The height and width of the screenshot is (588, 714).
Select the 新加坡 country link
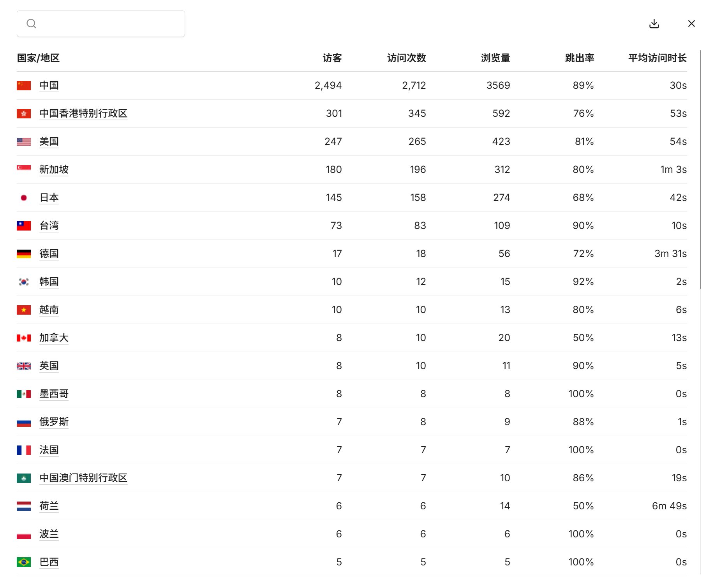54,169
